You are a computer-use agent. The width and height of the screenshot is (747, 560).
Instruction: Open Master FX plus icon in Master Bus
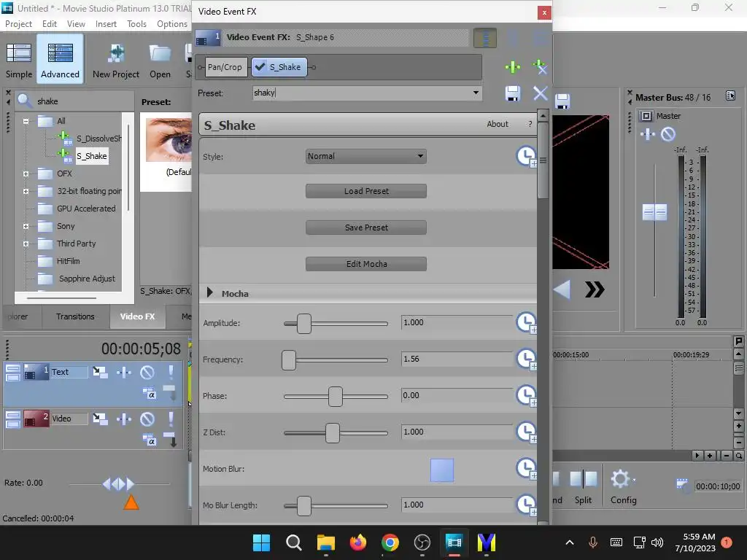point(648,134)
